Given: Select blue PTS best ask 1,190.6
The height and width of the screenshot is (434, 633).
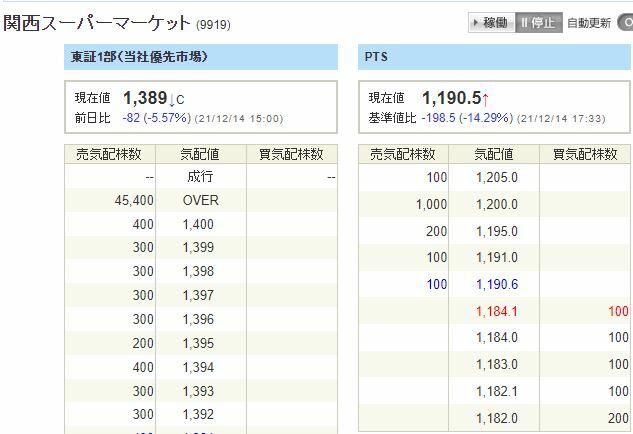Looking at the screenshot, I should (x=497, y=284).
